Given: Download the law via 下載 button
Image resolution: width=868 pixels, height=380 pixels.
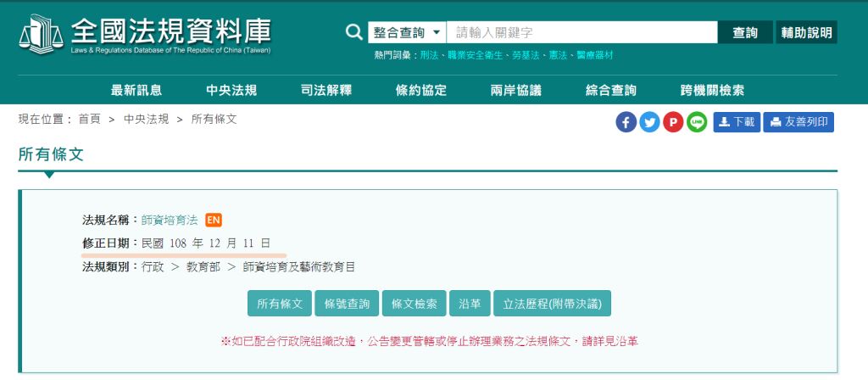Looking at the screenshot, I should pos(737,122).
